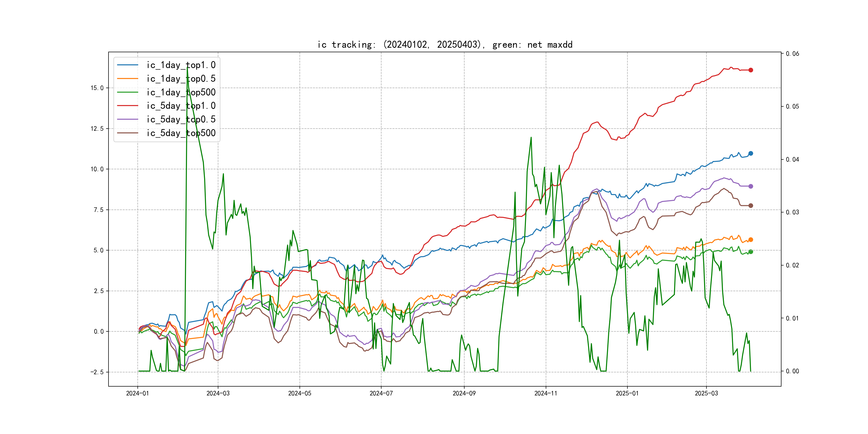Click the green endpoint dot of ic_1day_top500
Screen dimensions: 868x434
(x=750, y=252)
